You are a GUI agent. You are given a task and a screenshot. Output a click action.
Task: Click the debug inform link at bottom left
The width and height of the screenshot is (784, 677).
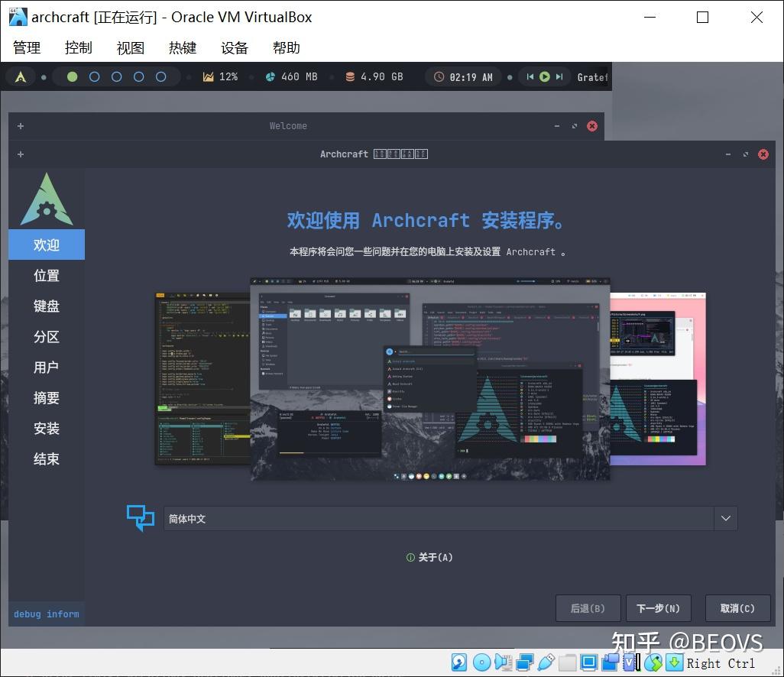click(x=46, y=614)
